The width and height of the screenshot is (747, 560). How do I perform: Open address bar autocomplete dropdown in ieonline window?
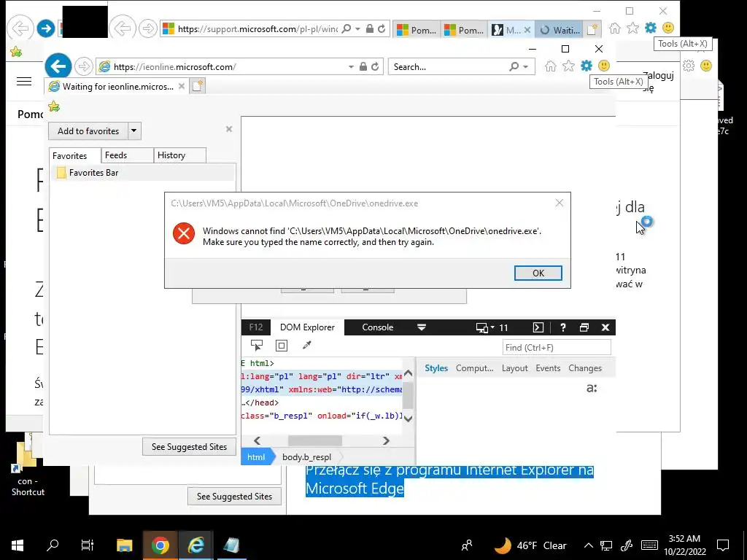point(351,66)
